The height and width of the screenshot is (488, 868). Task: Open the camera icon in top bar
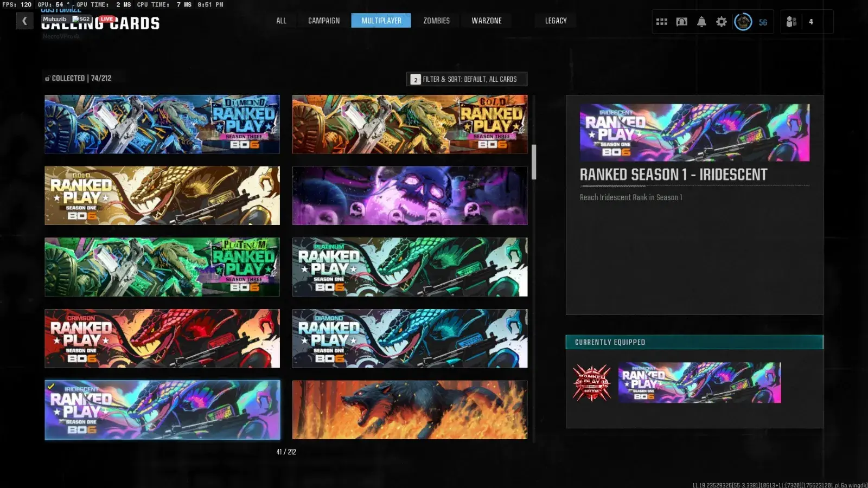[x=681, y=22]
